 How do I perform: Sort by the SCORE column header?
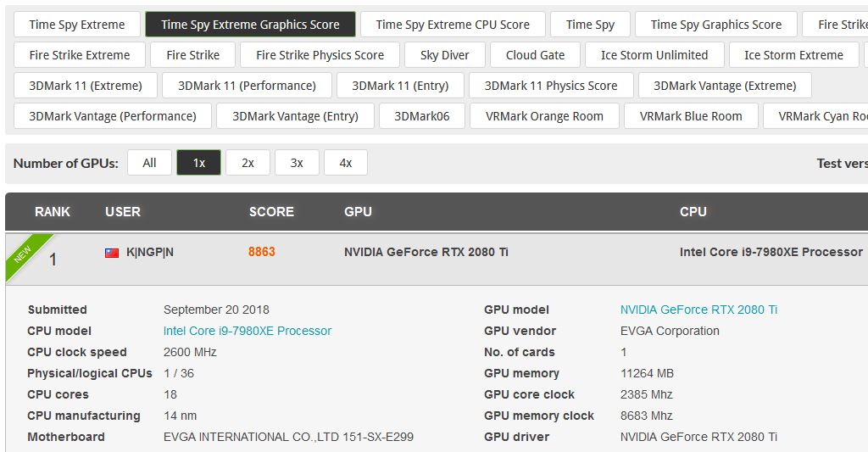271,212
